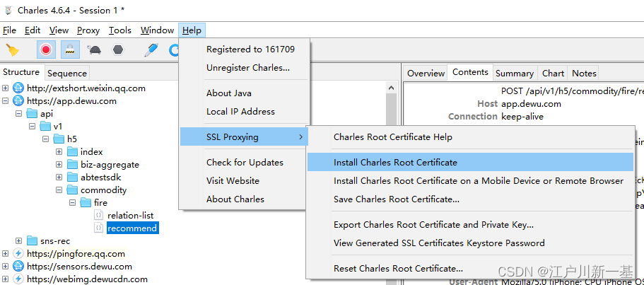Viewport: 644px width, 285px height.
Task: Click the Charles app icon in title bar
Action: (x=7, y=11)
